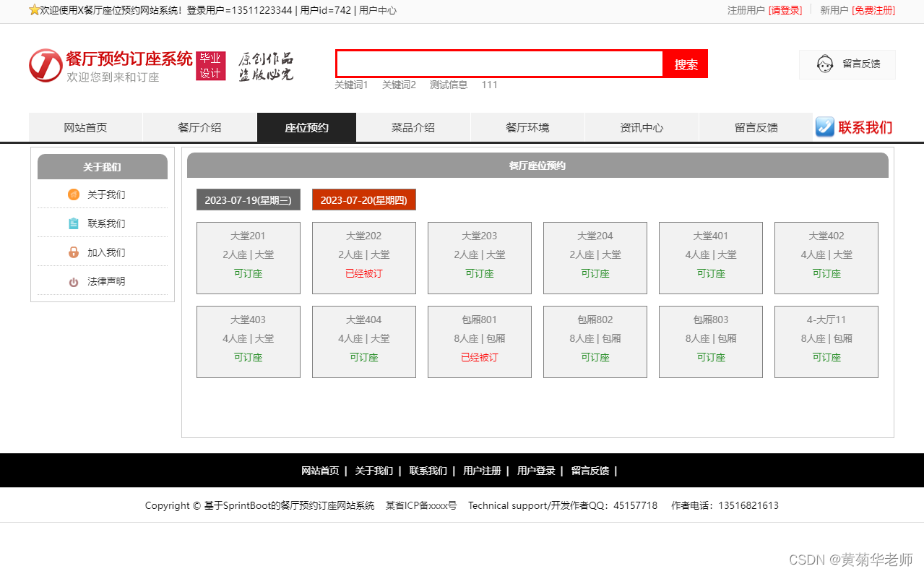Open the 资讯中心 menu item
The width and height of the screenshot is (924, 574).
click(642, 127)
